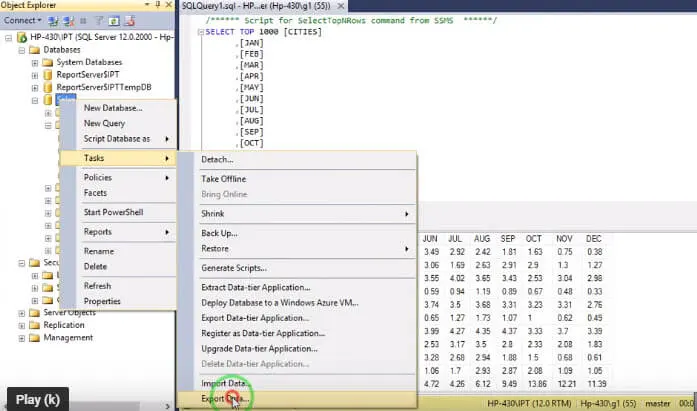
Task: Click Disconnect icon in Object Explorer toolbar
Action: 68,21
